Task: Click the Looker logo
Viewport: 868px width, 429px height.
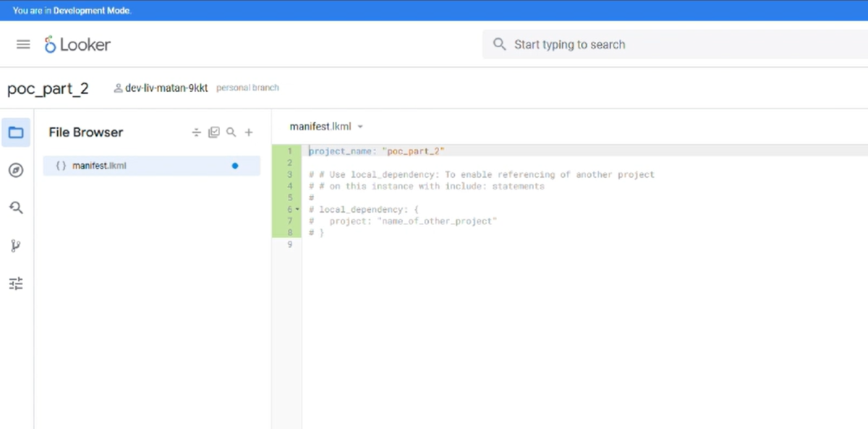Action: (x=77, y=44)
